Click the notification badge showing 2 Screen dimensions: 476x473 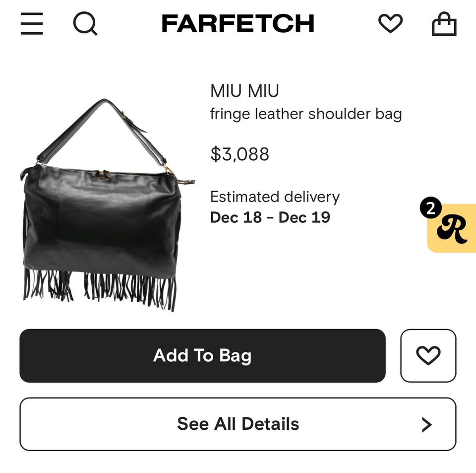click(431, 208)
